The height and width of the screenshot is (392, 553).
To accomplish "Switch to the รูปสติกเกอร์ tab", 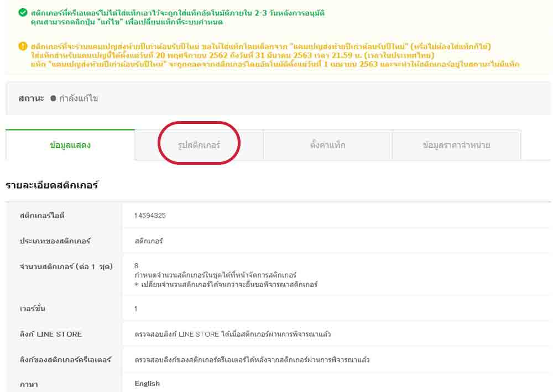I will [x=199, y=145].
